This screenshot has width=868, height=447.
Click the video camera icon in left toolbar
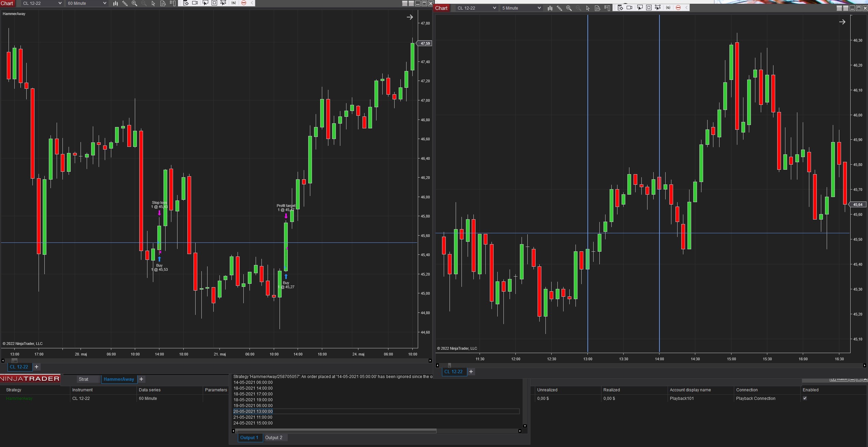pos(195,3)
